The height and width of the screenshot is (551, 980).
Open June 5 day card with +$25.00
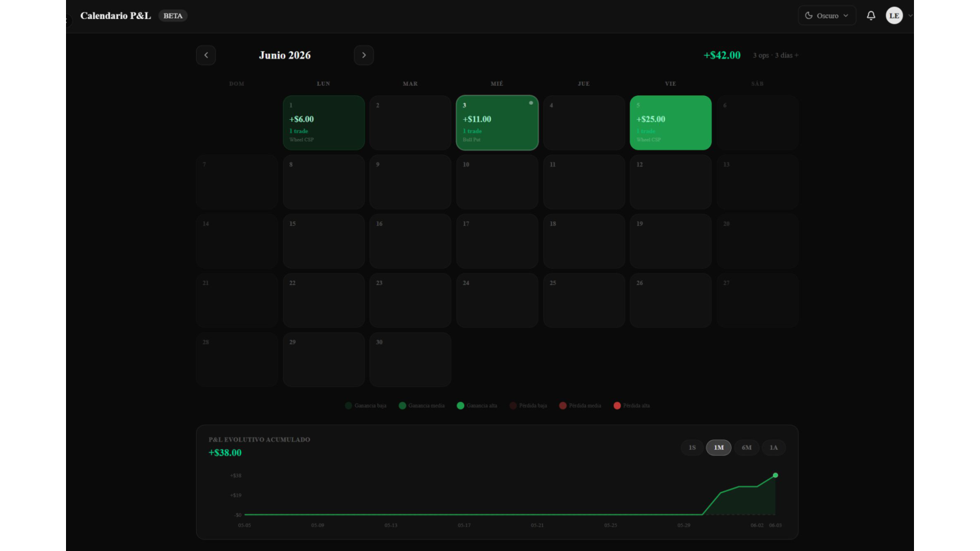(x=671, y=122)
